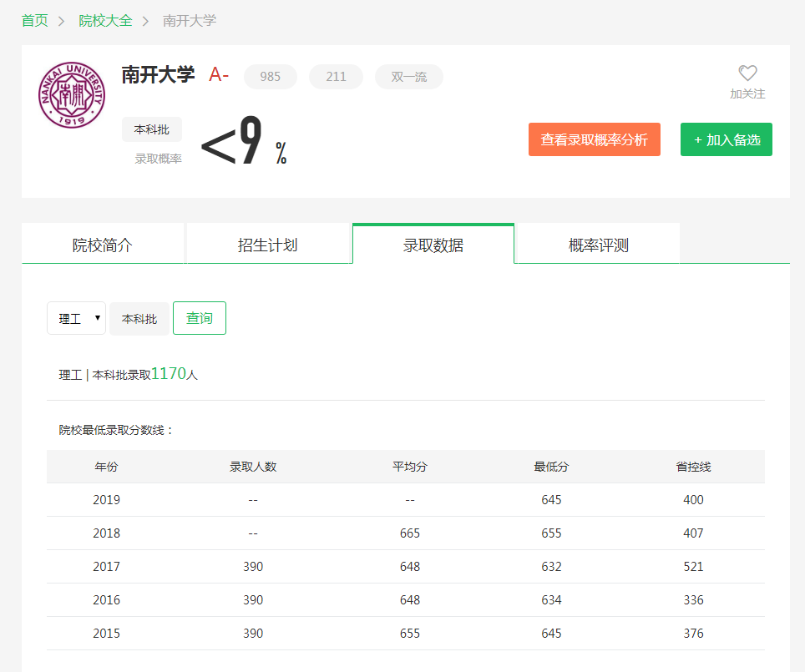Click the 655 average score in 2015 row
The image size is (805, 672).
[410, 633]
